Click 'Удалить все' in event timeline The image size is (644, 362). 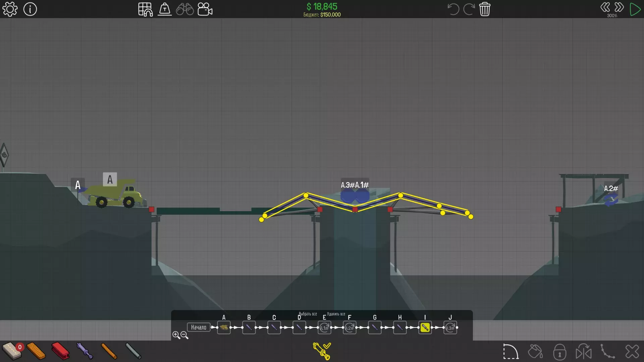336,314
